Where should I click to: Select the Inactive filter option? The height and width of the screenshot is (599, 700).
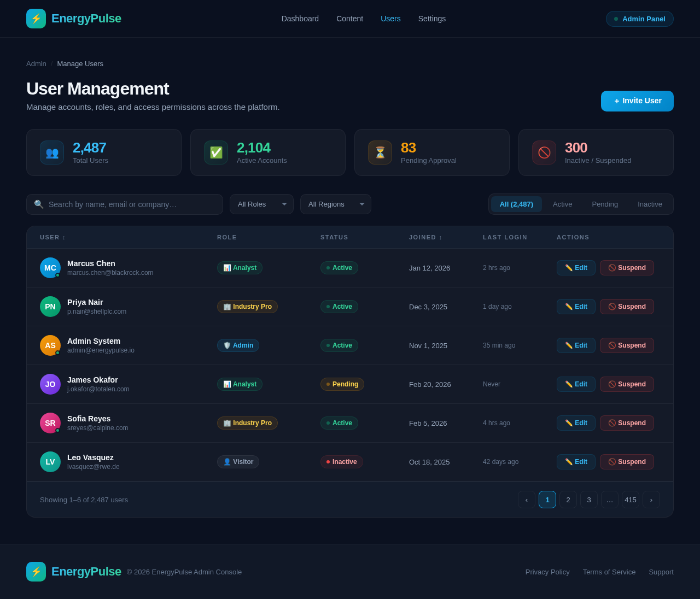[x=650, y=204]
